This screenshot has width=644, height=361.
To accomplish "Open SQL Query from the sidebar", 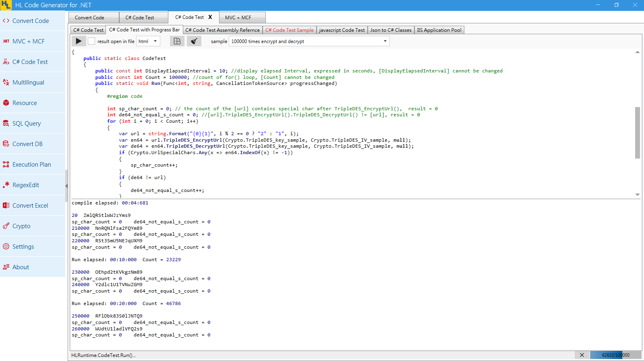I will (27, 124).
